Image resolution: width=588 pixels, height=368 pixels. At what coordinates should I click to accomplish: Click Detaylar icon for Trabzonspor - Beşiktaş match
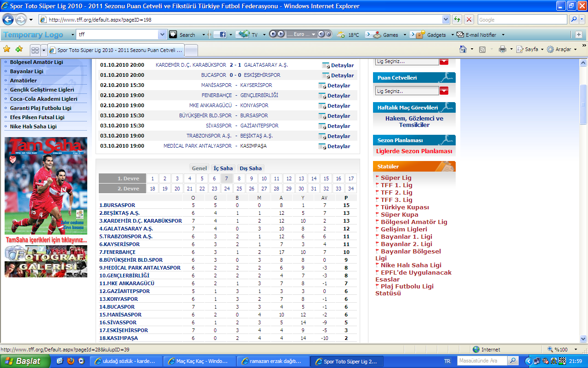322,136
